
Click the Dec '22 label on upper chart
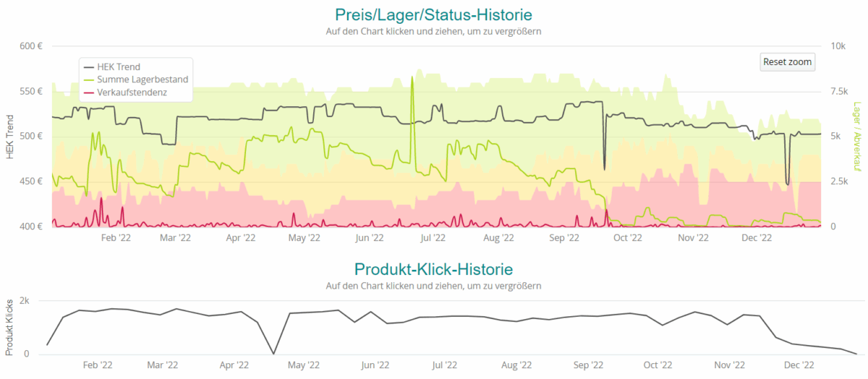coord(757,237)
